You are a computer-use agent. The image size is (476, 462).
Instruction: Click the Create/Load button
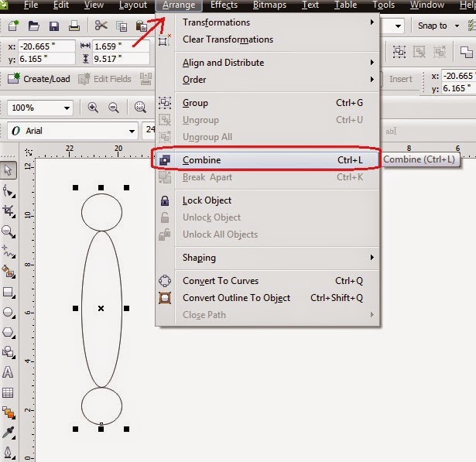[39, 79]
